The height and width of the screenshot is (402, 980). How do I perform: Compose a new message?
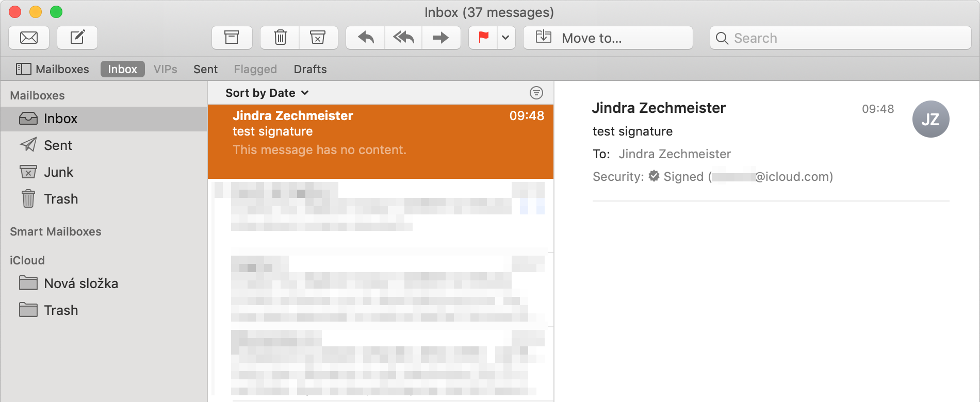tap(77, 38)
